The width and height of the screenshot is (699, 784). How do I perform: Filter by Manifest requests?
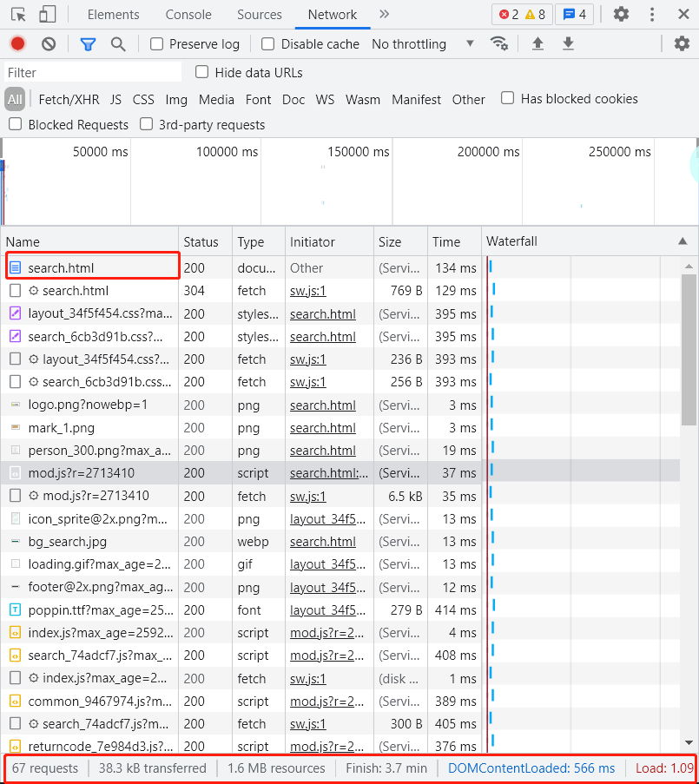pos(417,100)
